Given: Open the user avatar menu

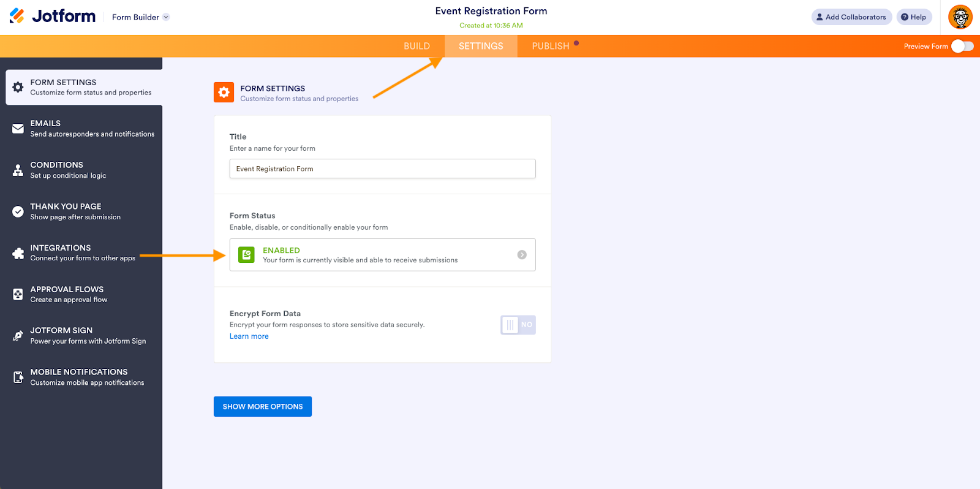Looking at the screenshot, I should 960,17.
